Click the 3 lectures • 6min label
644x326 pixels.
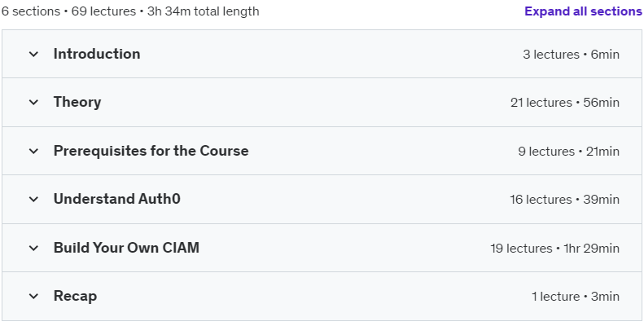(571, 55)
